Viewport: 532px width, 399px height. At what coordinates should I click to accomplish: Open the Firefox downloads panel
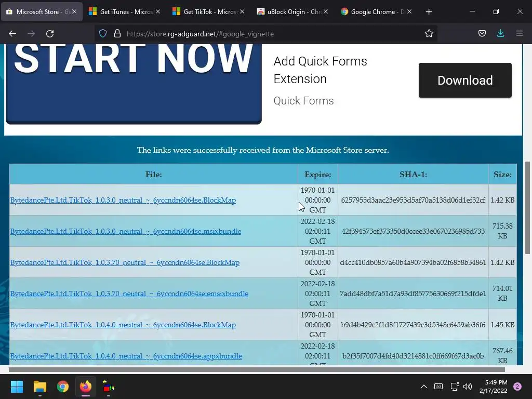(500, 34)
